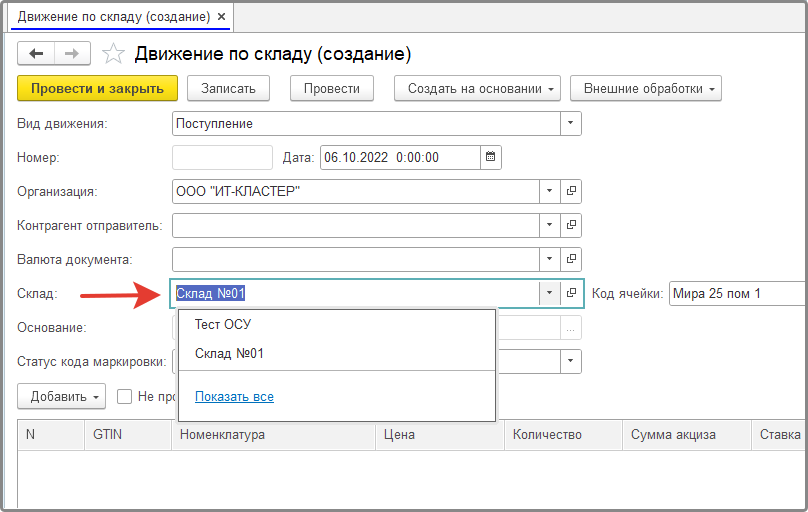Click into the Номер input field

click(222, 157)
